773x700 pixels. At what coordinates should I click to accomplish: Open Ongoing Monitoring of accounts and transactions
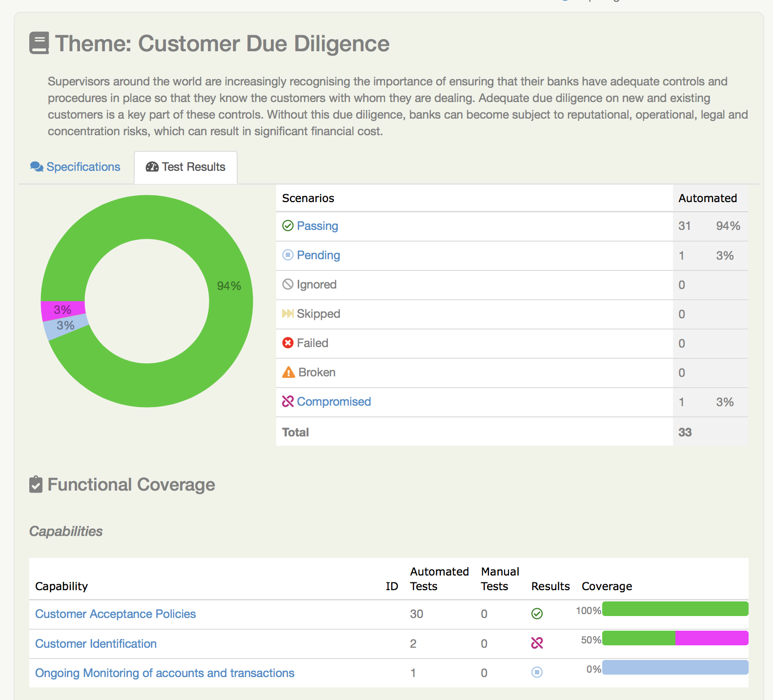164,673
